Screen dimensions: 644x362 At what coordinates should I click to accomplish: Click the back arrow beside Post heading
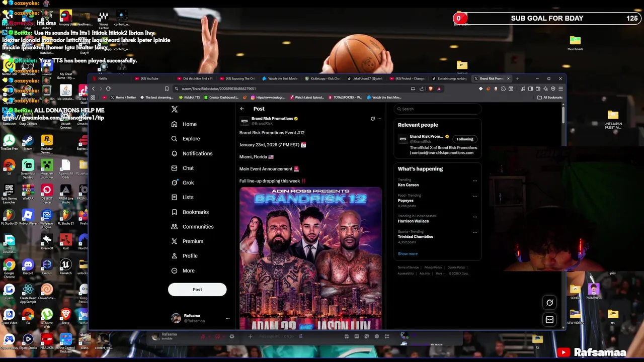tap(242, 109)
